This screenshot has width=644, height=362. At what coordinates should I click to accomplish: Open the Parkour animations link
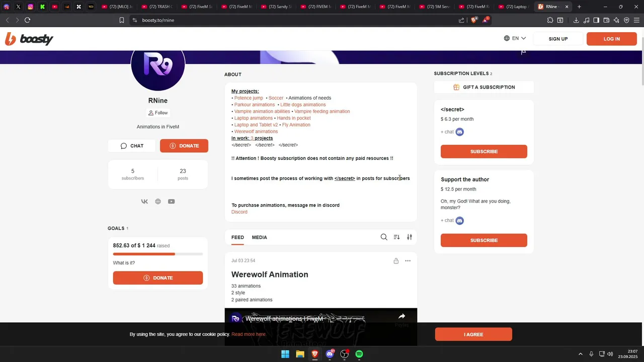(x=255, y=105)
